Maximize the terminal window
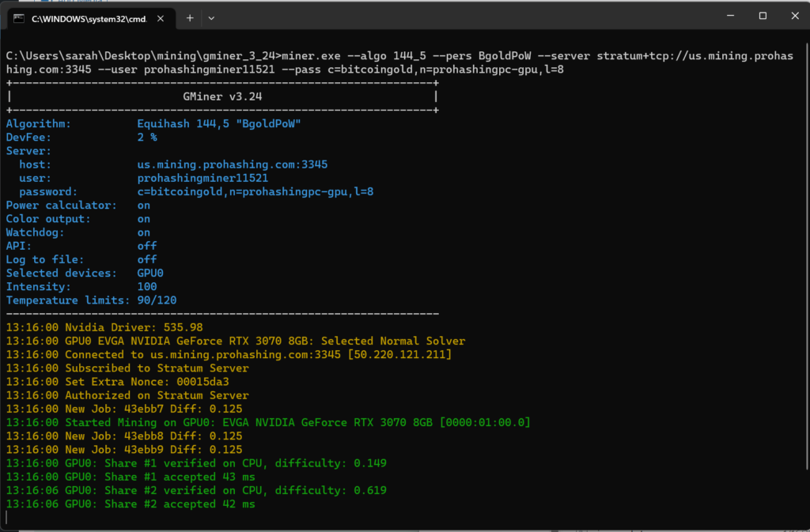Viewport: 810px width, 532px height. click(763, 16)
